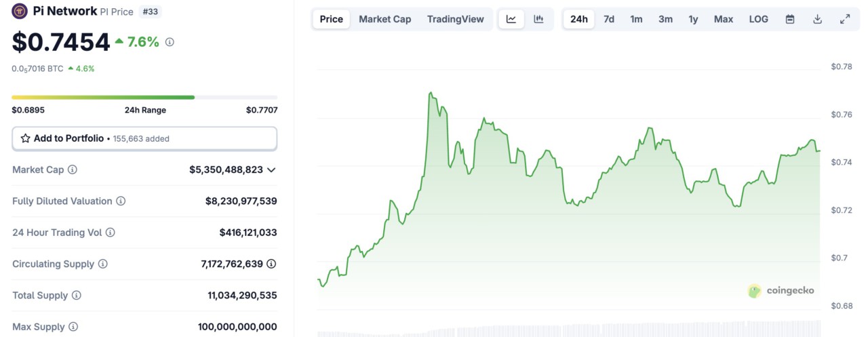868x337 pixels.
Task: Click info icon next to Market Cap
Action: coord(73,170)
